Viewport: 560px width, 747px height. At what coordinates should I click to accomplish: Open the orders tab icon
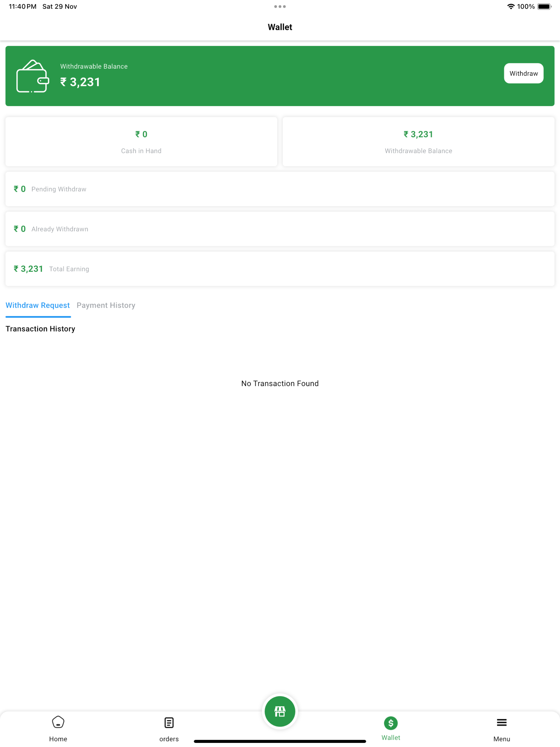[169, 723]
